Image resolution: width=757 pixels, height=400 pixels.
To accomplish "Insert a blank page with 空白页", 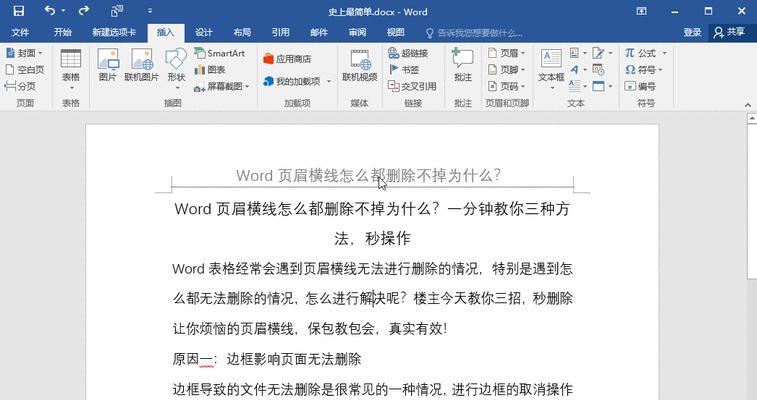I will [25, 69].
